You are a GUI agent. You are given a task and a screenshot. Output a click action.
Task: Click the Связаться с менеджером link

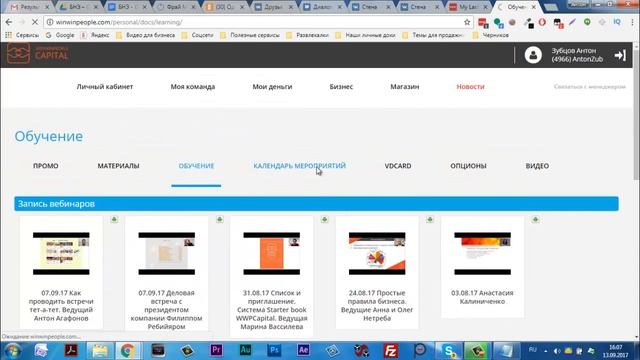point(589,87)
